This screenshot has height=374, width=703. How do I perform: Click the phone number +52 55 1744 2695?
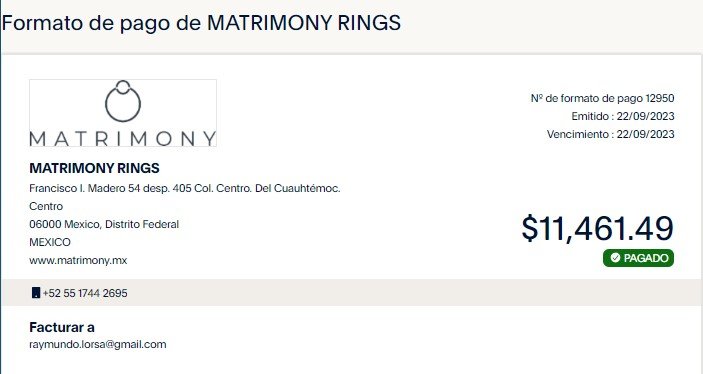pyautogui.click(x=85, y=293)
